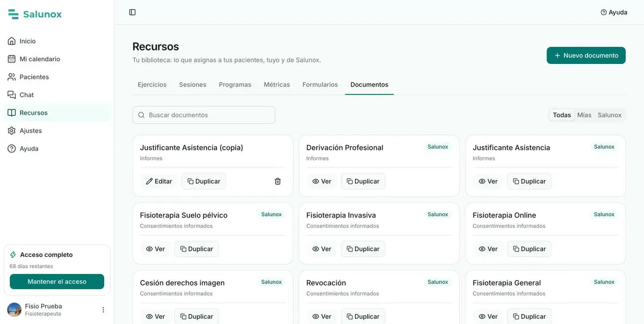The width and height of the screenshot is (644, 324).
Task: Click Nuevo documento button
Action: [x=586, y=55]
